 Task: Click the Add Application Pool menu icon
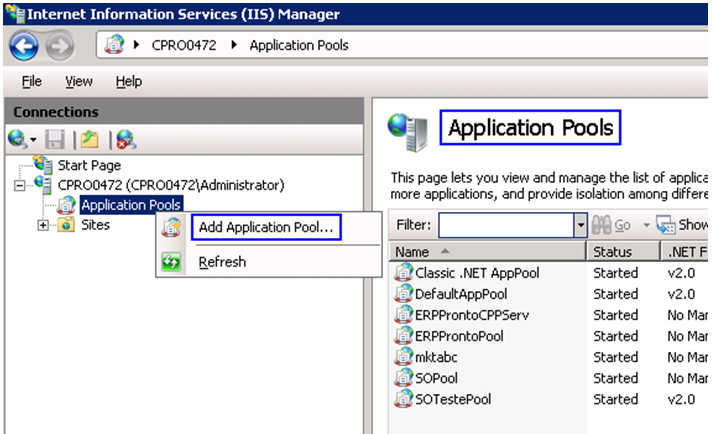171,227
